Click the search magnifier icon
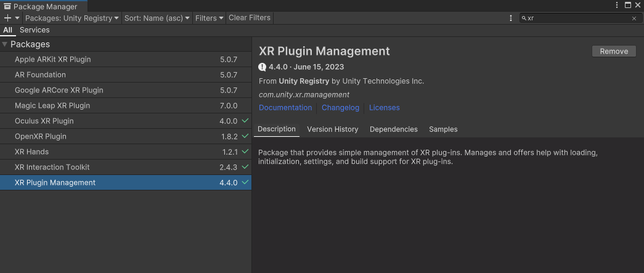 click(x=524, y=18)
